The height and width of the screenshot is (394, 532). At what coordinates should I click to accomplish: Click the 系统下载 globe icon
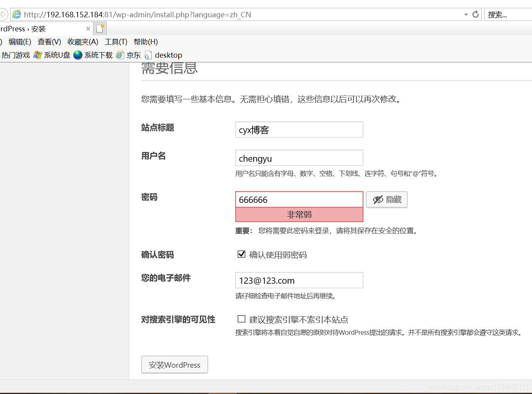click(x=78, y=55)
